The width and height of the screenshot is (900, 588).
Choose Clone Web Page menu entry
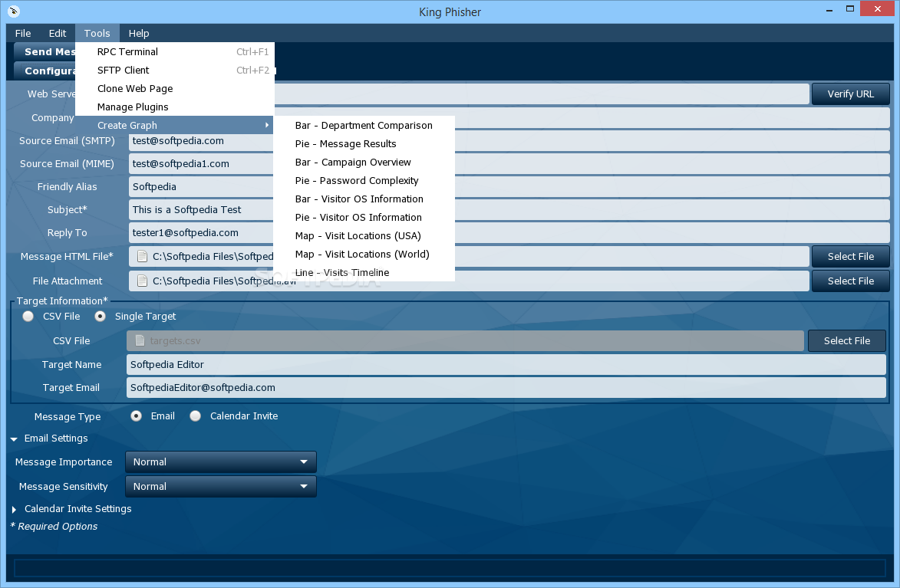pos(174,88)
